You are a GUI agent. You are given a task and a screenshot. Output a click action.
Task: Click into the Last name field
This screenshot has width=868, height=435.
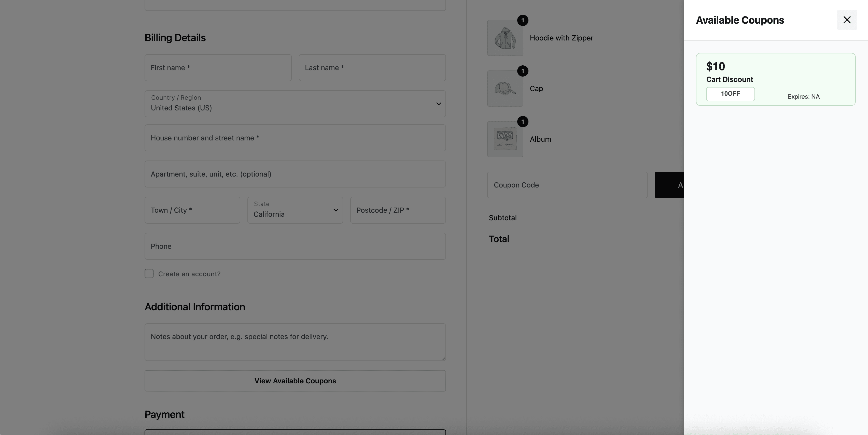point(372,68)
